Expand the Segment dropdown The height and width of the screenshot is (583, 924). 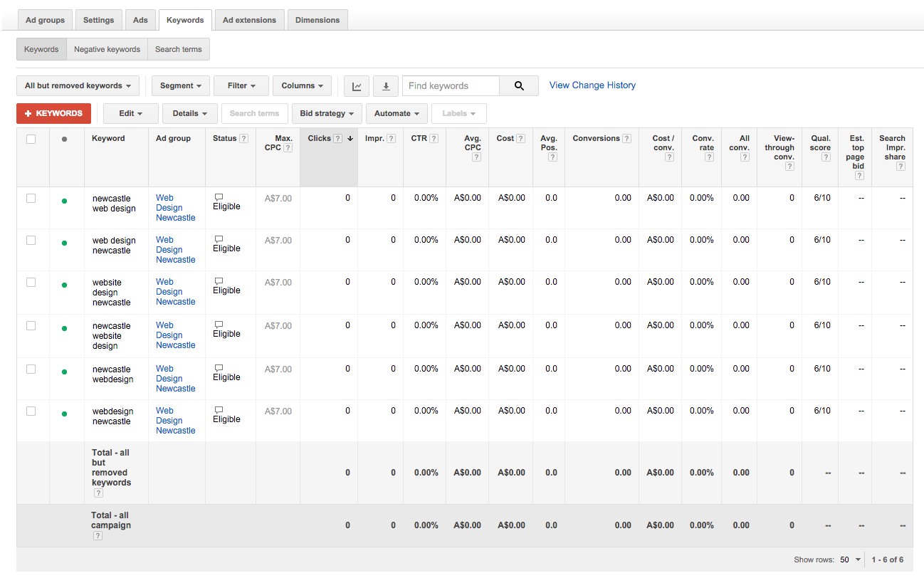180,85
